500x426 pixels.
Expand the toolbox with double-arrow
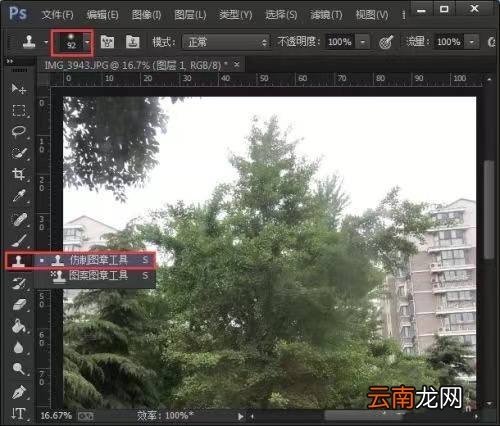[10, 61]
